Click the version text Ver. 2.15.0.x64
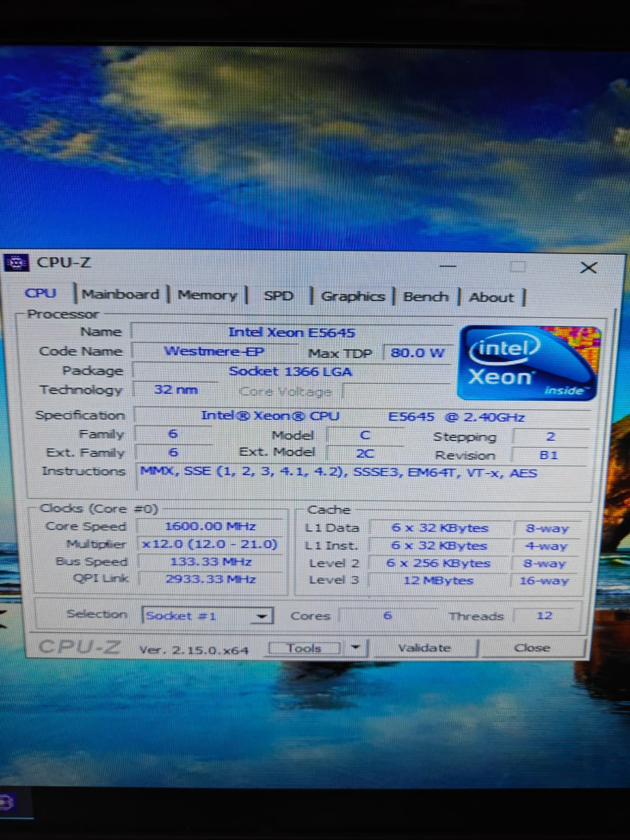 [194, 650]
